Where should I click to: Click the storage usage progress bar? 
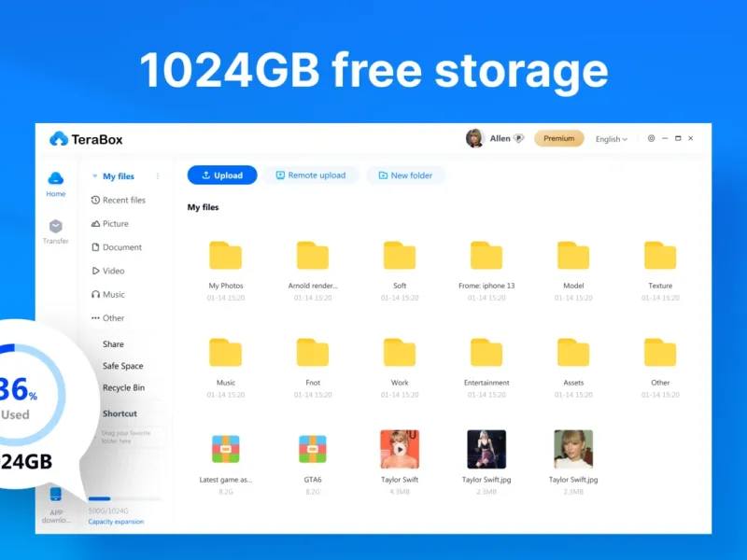click(124, 498)
